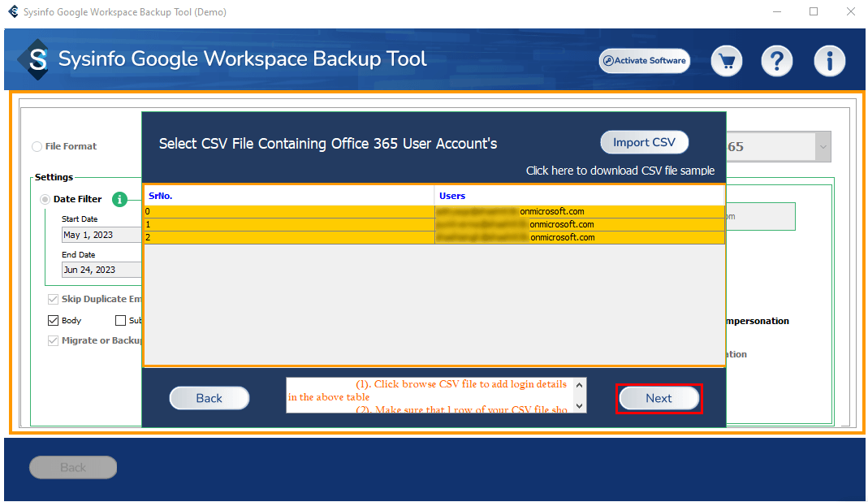Toggle Migrate or Backup checkbox
This screenshot has width=868, height=502.
(x=53, y=341)
